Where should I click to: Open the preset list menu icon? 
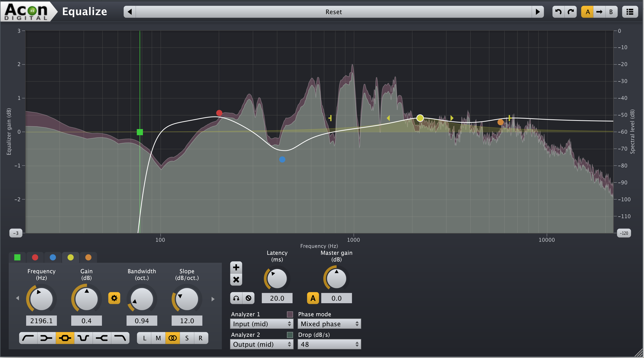click(630, 12)
